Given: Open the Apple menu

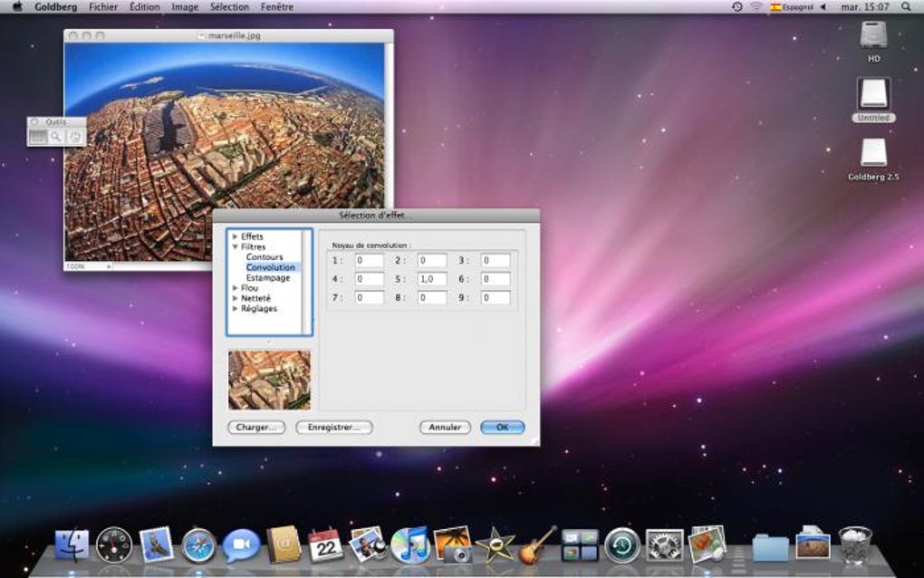Looking at the screenshot, I should (17, 7).
